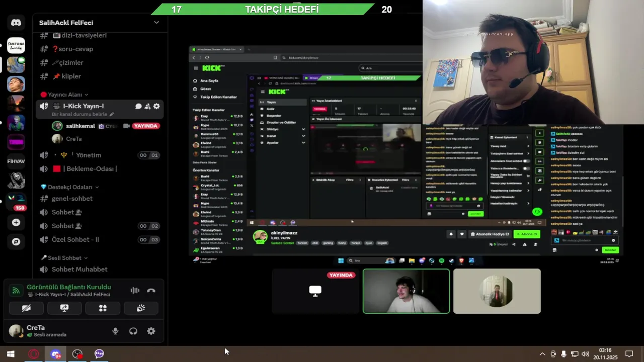Join the Yönetim voice channel
644x362 pixels.
(99, 155)
